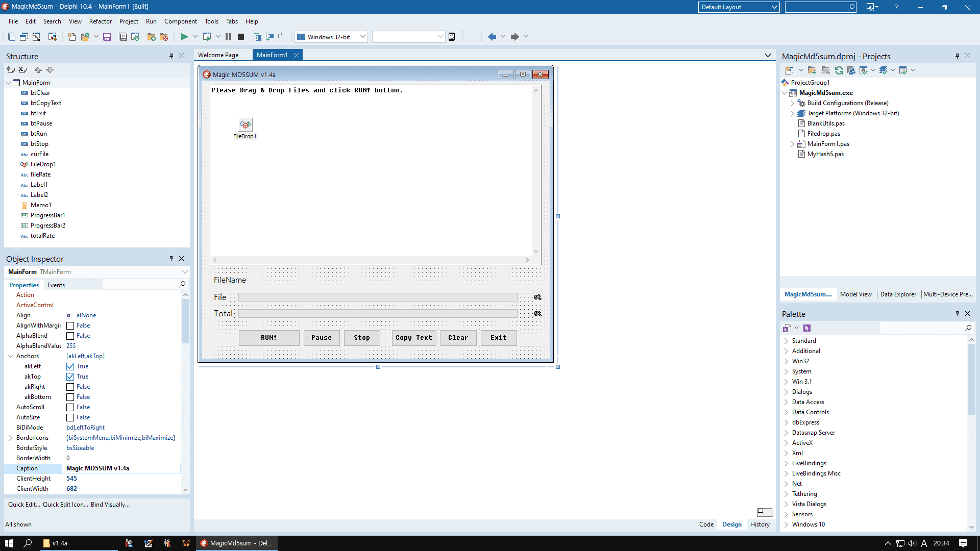This screenshot has width=980, height=551.
Task: Uncheck the akLeft anchor checkbox
Action: click(x=70, y=366)
